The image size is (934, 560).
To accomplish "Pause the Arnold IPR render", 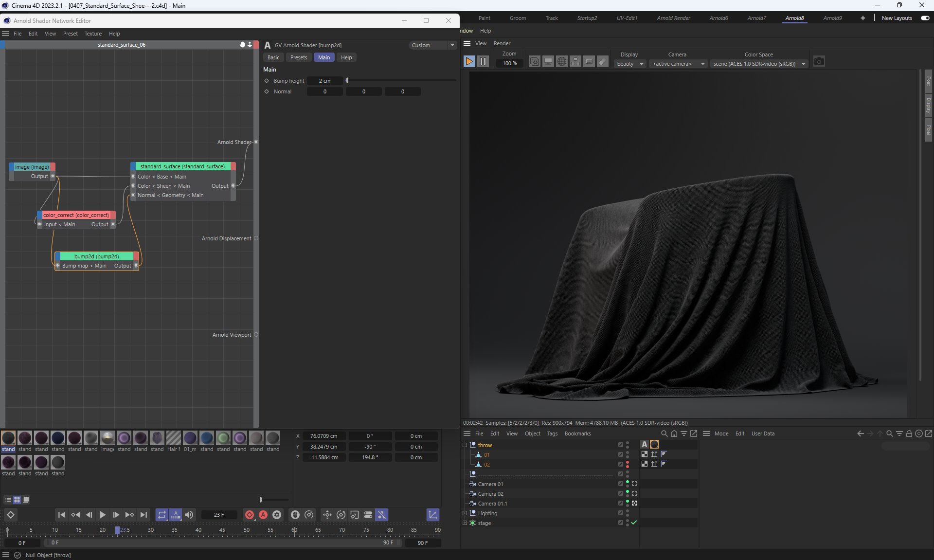I will pos(483,61).
